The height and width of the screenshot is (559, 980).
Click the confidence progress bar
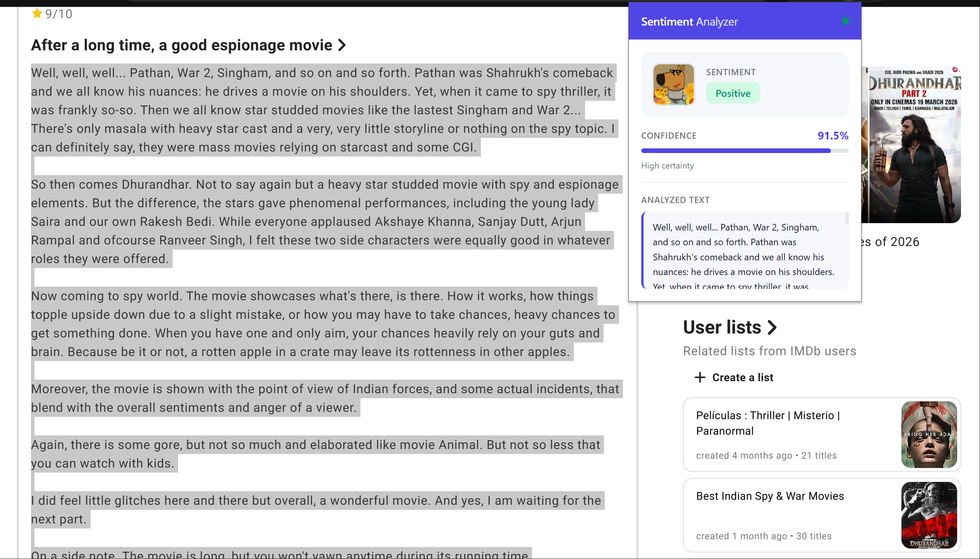tap(744, 151)
